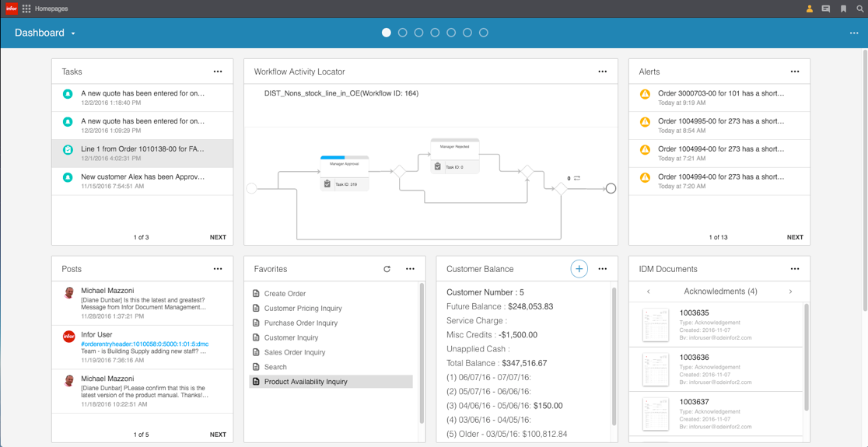Screen dimensions: 868x447
Task: Go to next IDM document category
Action: (790, 292)
